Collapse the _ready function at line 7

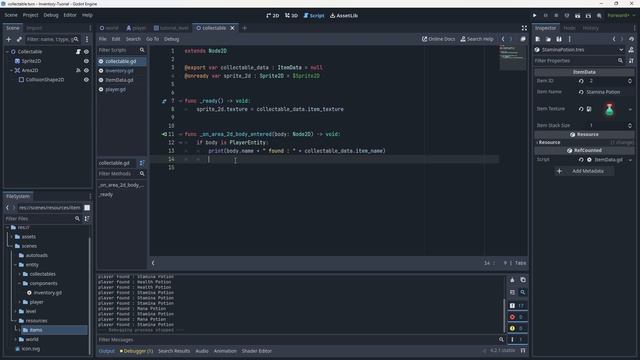pos(180,101)
